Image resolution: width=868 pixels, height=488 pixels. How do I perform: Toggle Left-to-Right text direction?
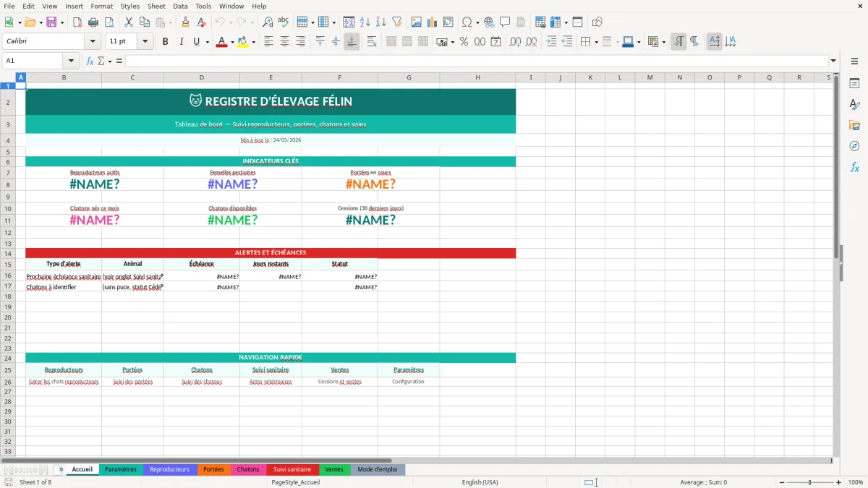click(x=678, y=42)
